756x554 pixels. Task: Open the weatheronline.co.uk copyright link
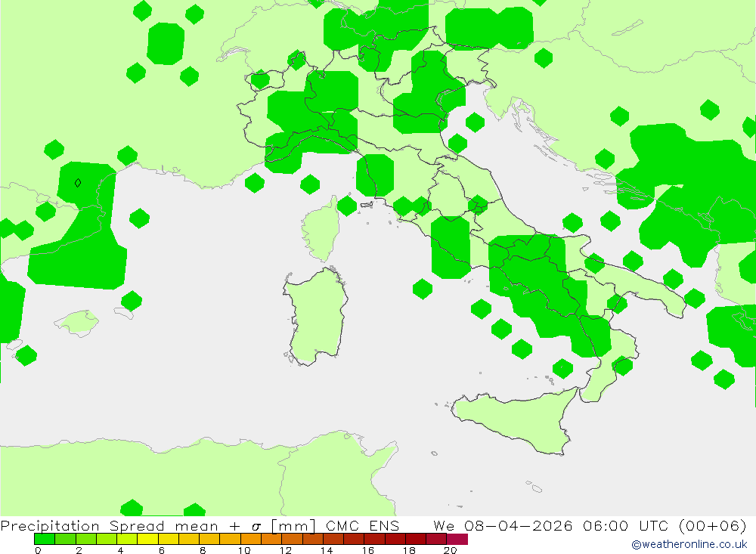coord(689,544)
